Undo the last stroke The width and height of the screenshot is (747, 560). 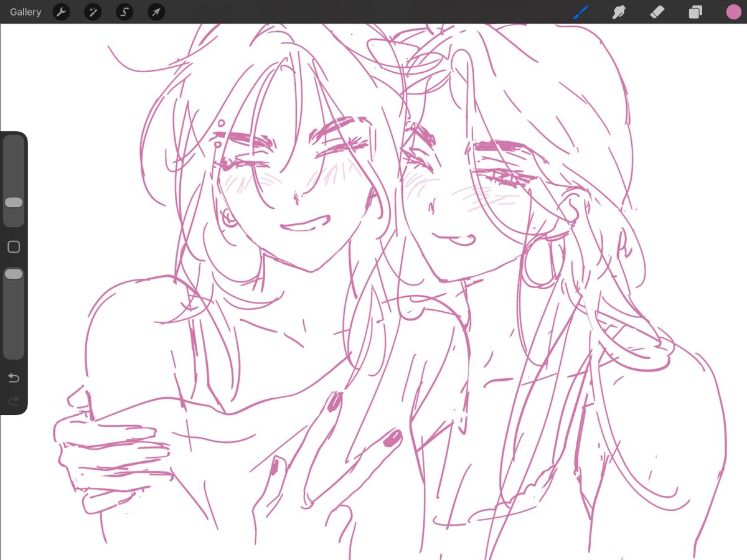coord(14,378)
